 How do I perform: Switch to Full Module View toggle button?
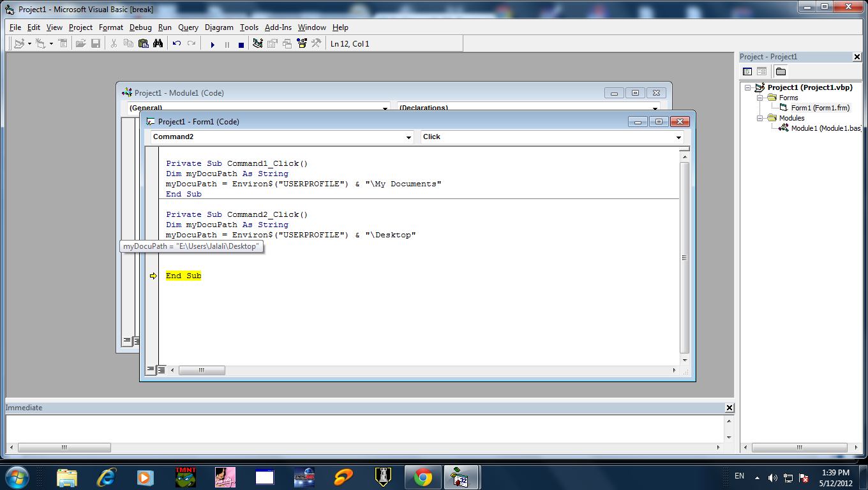(161, 369)
